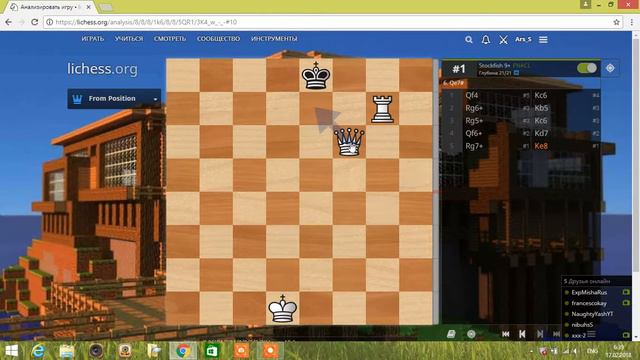
Task: Click the practice target icon below the move list
Action: click(x=471, y=334)
